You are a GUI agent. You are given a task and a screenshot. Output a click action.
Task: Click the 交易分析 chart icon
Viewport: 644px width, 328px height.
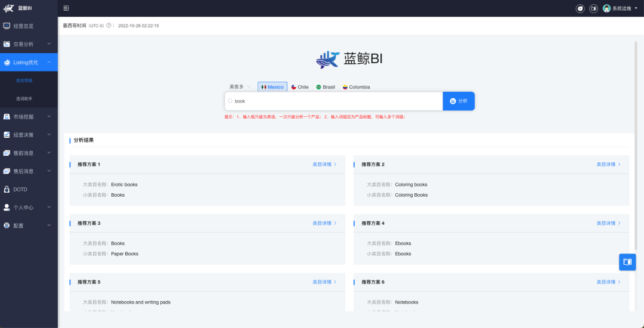(7, 44)
